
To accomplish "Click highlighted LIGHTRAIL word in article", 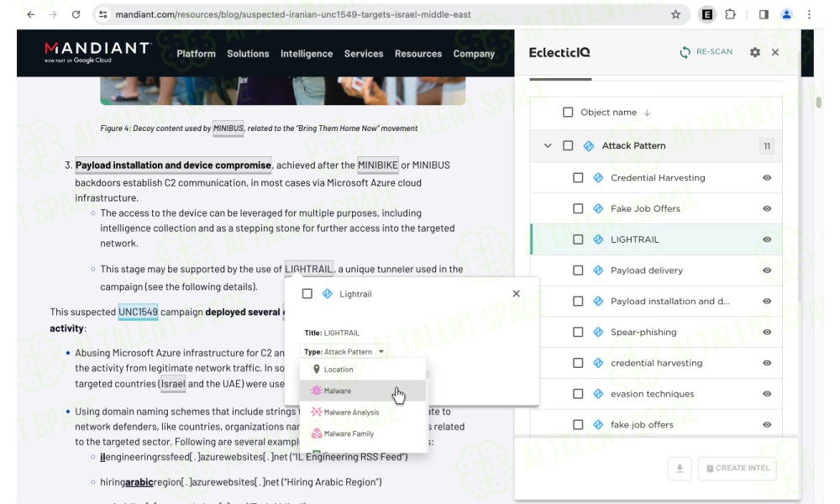I will (309, 269).
